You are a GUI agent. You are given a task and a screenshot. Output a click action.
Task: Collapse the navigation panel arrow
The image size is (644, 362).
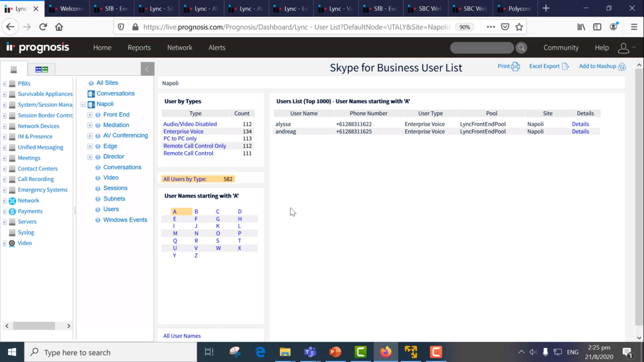click(x=147, y=69)
